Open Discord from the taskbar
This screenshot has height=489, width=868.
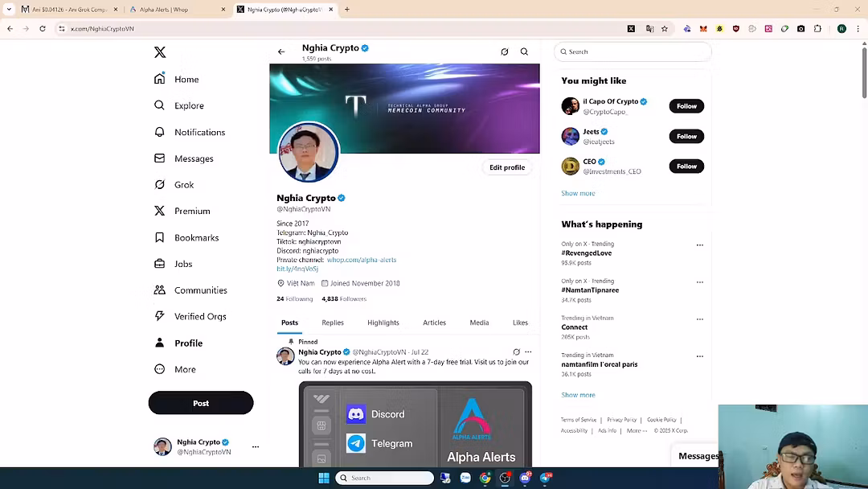[x=525, y=478]
